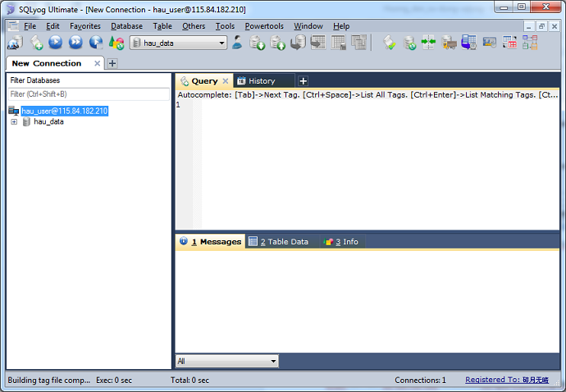566x392 pixels.
Task: Select the Query tab
Action: [204, 81]
